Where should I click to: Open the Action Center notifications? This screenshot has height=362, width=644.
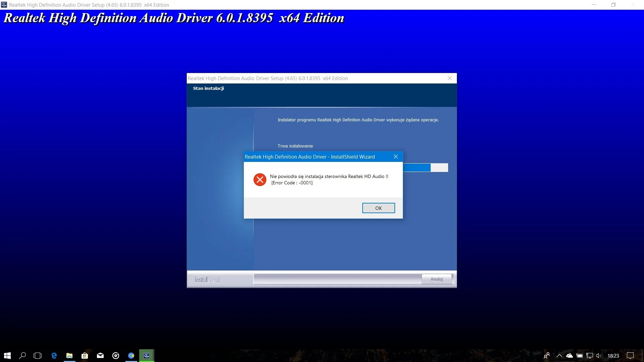click(x=630, y=356)
